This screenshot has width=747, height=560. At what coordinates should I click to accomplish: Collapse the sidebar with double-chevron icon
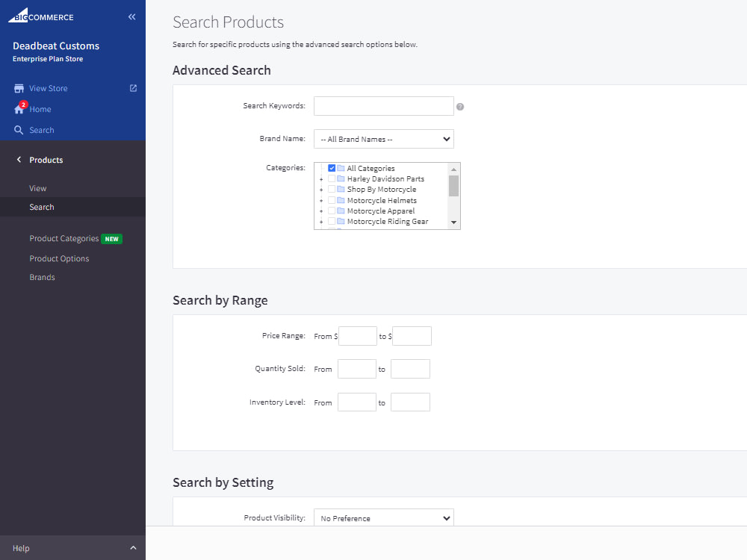[132, 17]
